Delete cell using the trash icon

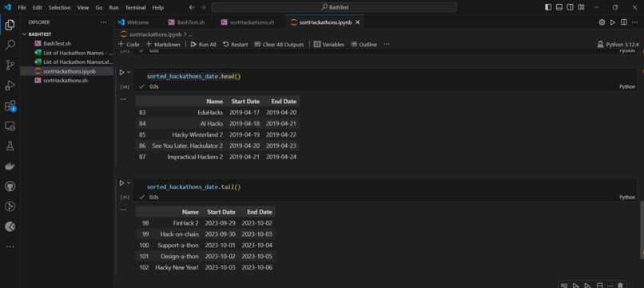(x=620, y=285)
